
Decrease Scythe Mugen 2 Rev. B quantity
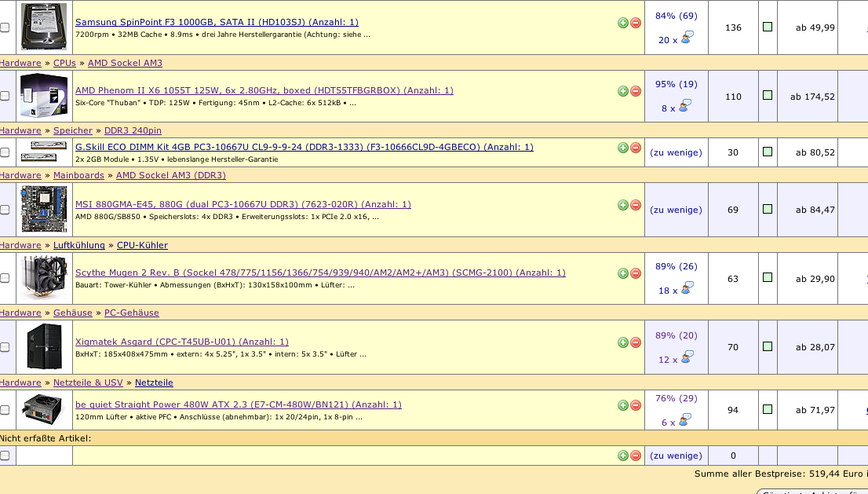point(636,273)
